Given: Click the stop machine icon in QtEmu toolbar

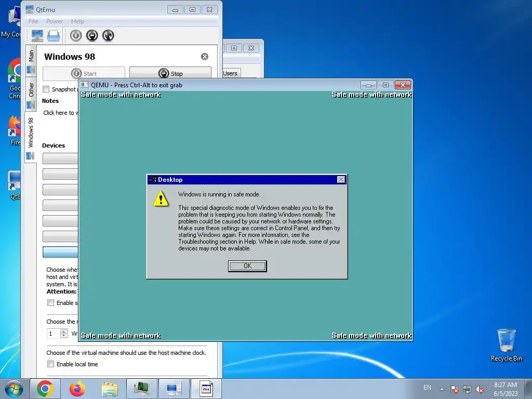Looking at the screenshot, I should pyautogui.click(x=92, y=36).
